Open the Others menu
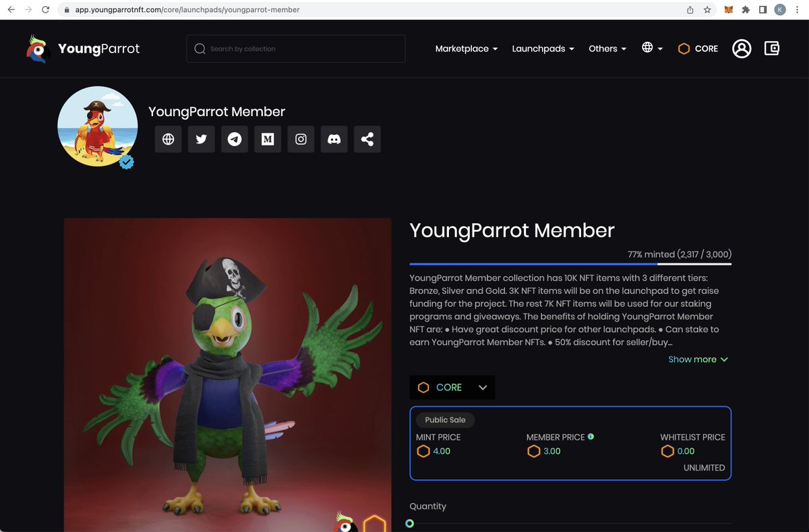809x532 pixels. 606,48
